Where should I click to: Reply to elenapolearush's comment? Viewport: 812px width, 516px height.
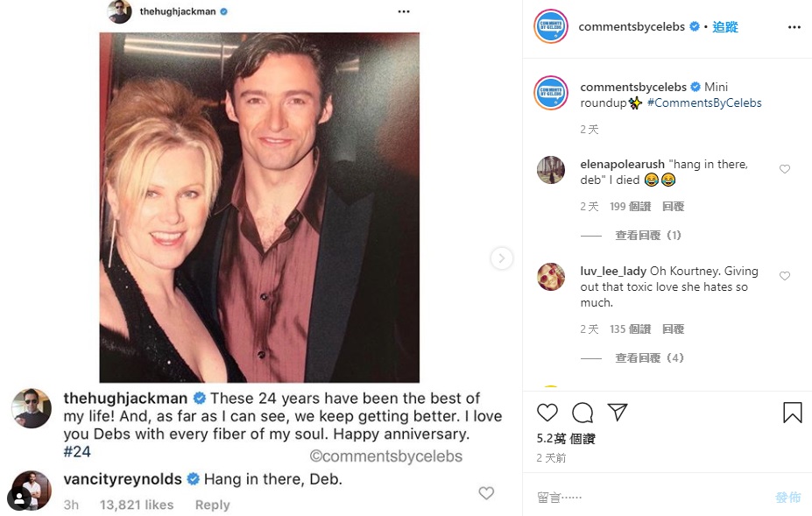673,207
